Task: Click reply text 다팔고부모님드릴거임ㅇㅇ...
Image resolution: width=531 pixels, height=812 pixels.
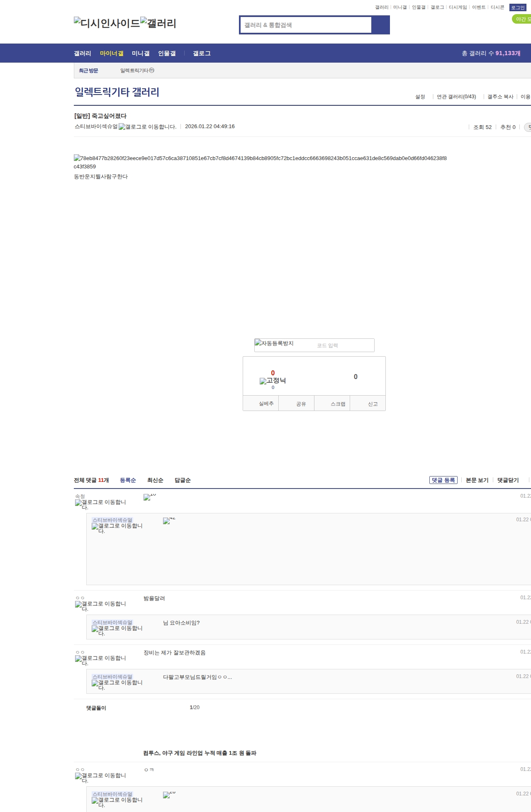Action: [x=197, y=677]
